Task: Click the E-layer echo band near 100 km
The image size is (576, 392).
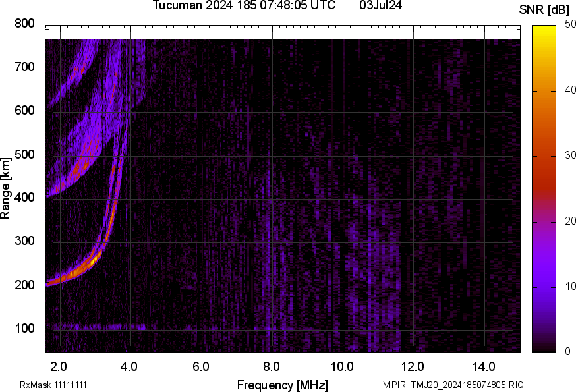Action: click(x=96, y=327)
